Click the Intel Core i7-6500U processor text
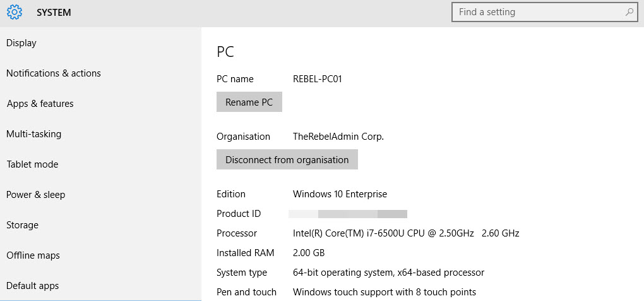The width and height of the screenshot is (644, 301). click(406, 233)
